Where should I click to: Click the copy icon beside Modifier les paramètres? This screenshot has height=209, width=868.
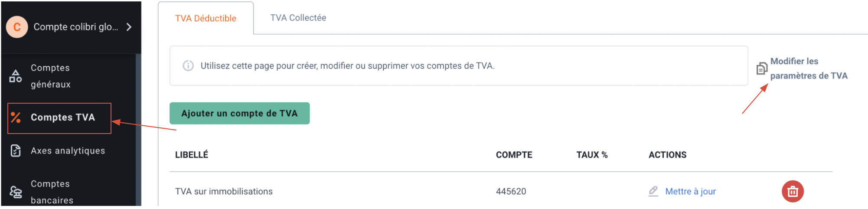pyautogui.click(x=762, y=69)
